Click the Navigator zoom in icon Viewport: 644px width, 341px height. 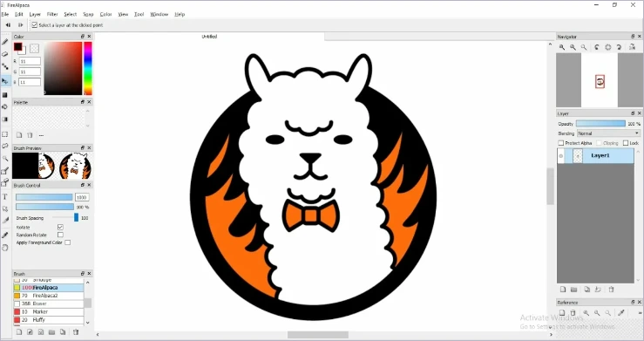tap(562, 47)
